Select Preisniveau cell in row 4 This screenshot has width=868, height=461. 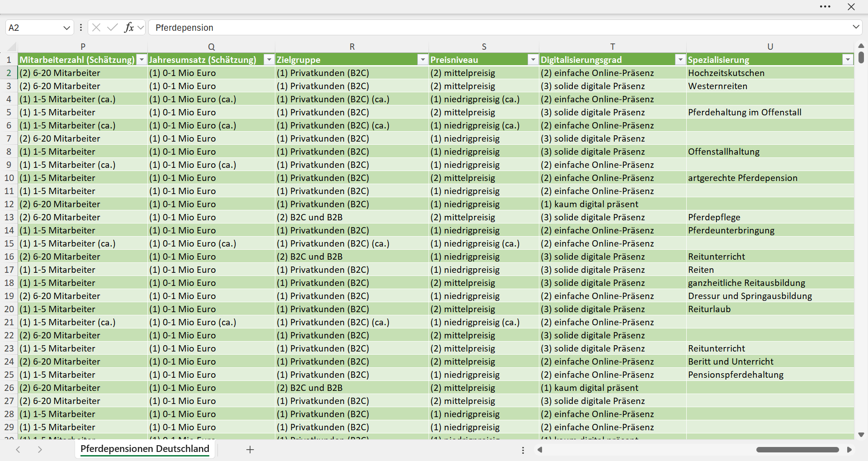point(484,99)
